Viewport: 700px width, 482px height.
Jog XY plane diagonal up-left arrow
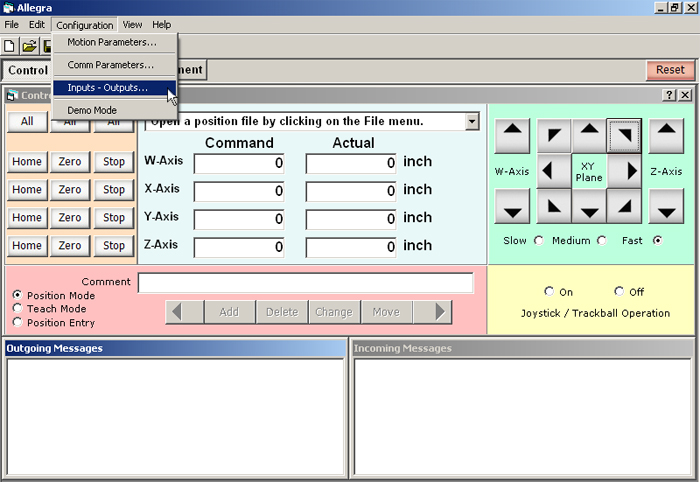coord(554,136)
